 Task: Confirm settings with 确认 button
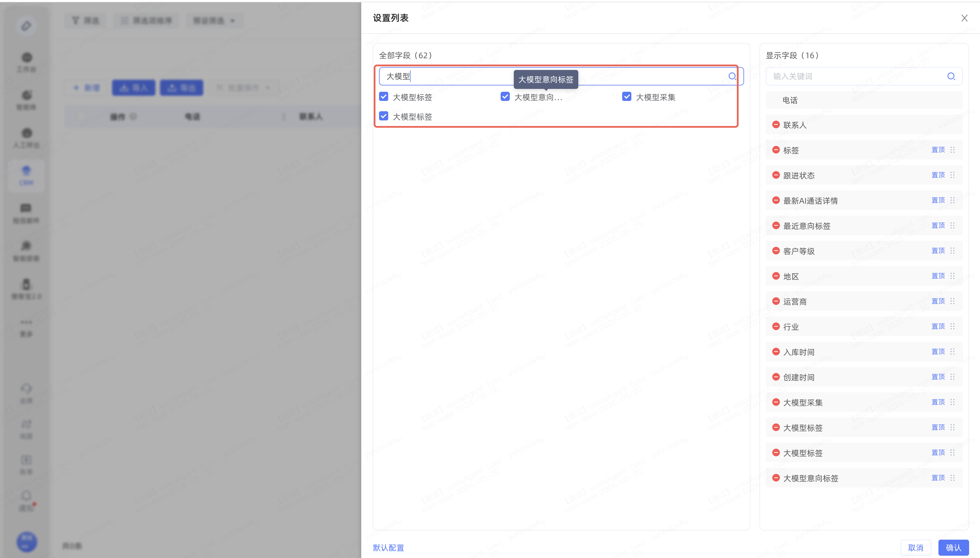click(x=953, y=548)
